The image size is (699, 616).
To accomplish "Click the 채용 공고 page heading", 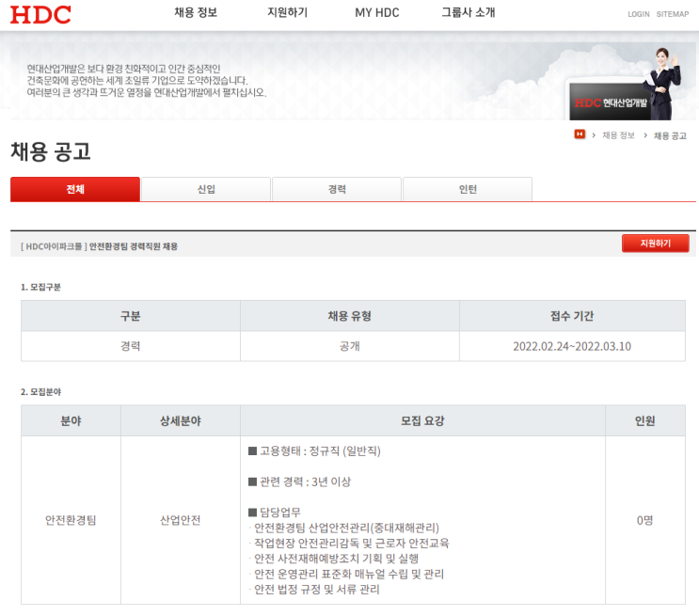I will (51, 151).
